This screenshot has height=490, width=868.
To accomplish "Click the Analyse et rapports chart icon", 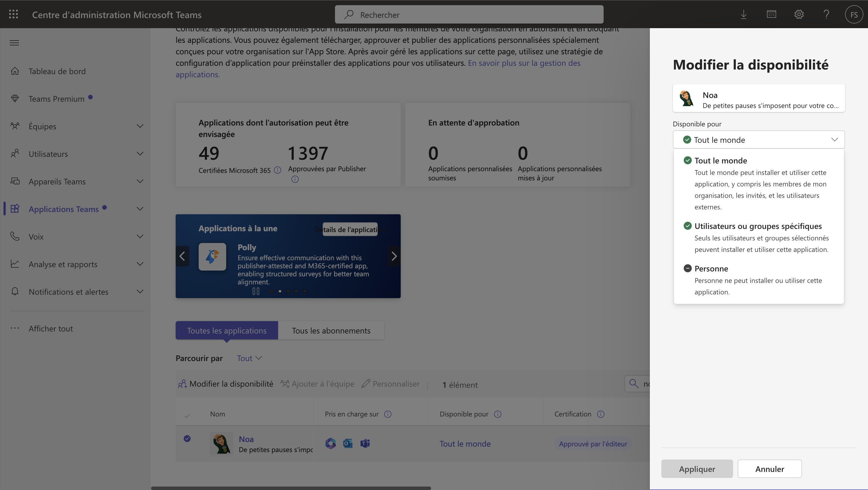I will click(x=15, y=264).
